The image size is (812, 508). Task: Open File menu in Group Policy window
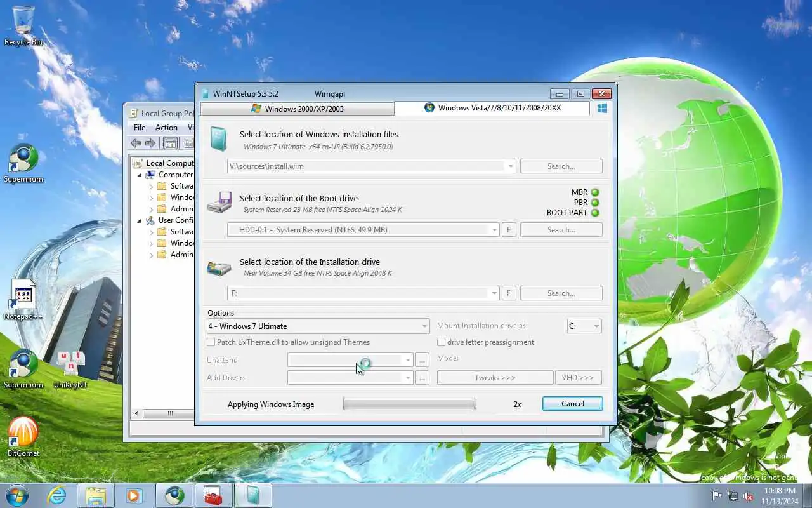140,128
